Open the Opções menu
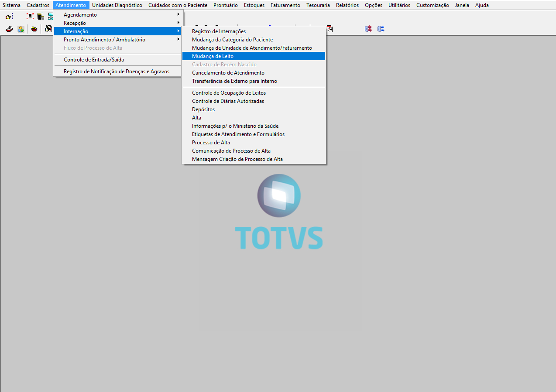556x392 pixels. pos(374,5)
